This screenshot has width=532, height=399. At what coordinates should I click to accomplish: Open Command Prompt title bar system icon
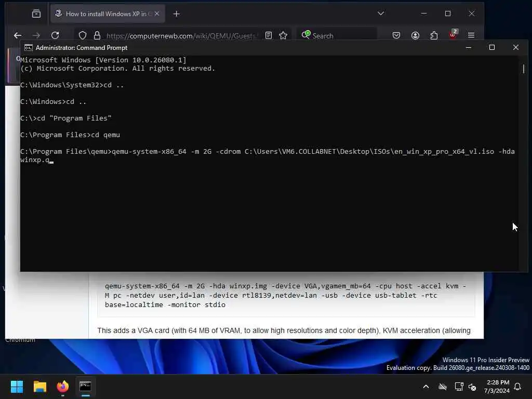[29, 48]
